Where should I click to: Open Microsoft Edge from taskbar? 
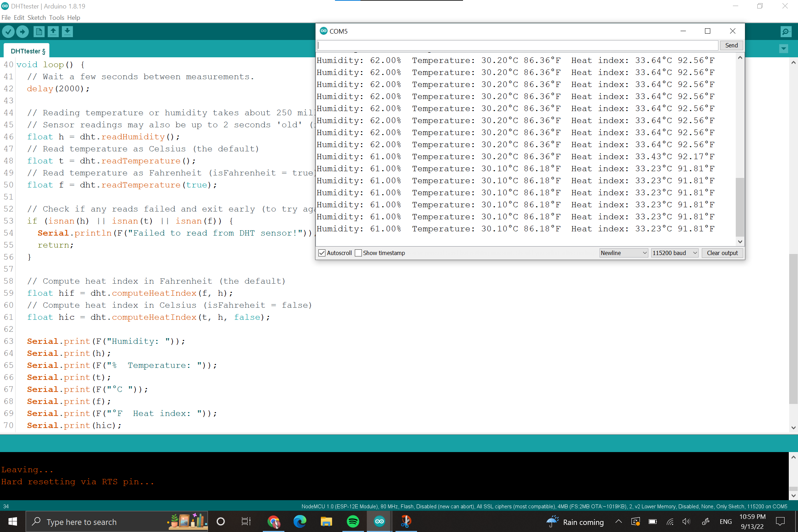click(x=300, y=521)
